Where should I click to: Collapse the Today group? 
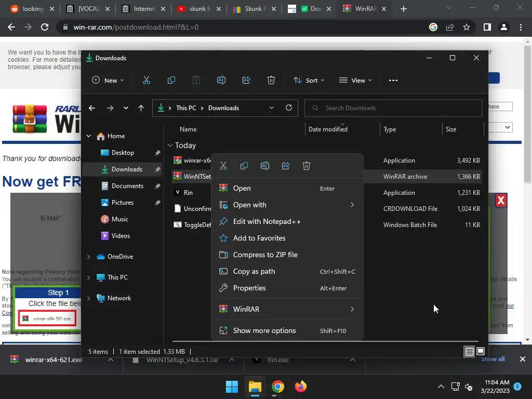(170, 145)
